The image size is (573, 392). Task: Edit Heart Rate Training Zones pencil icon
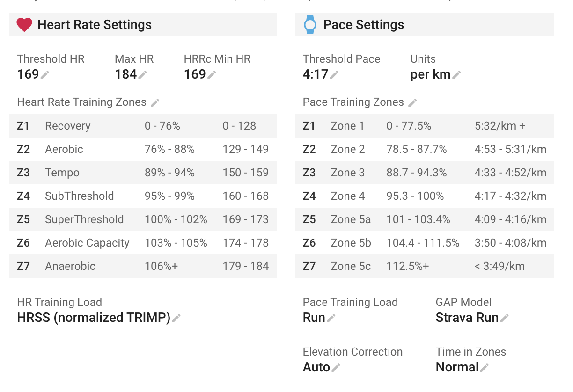pos(155,102)
